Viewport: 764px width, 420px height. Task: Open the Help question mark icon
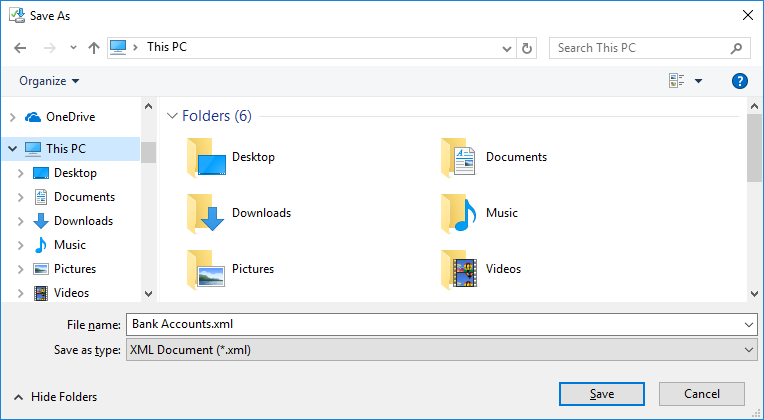(x=740, y=81)
